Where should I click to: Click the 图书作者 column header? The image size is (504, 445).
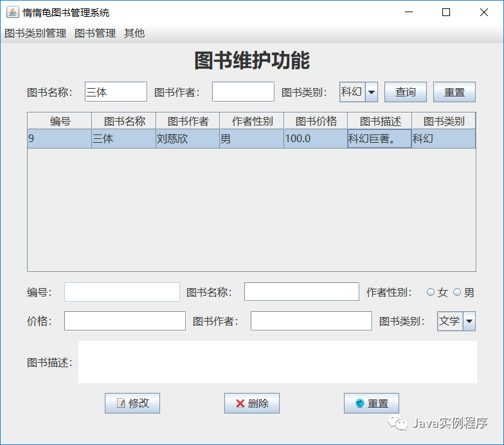click(x=188, y=121)
